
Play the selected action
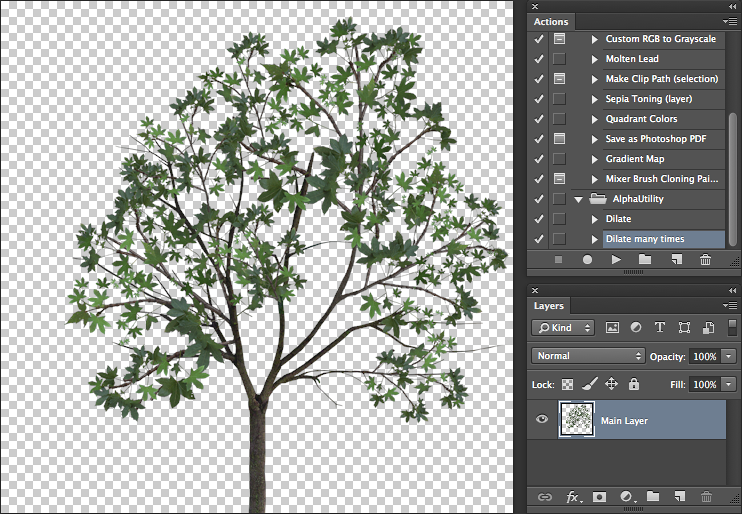pos(616,260)
